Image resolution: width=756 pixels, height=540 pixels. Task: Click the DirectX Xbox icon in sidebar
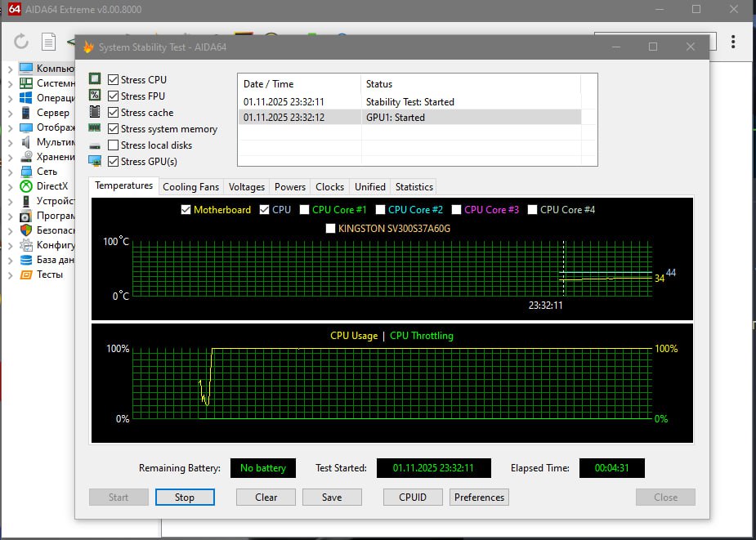(25, 186)
